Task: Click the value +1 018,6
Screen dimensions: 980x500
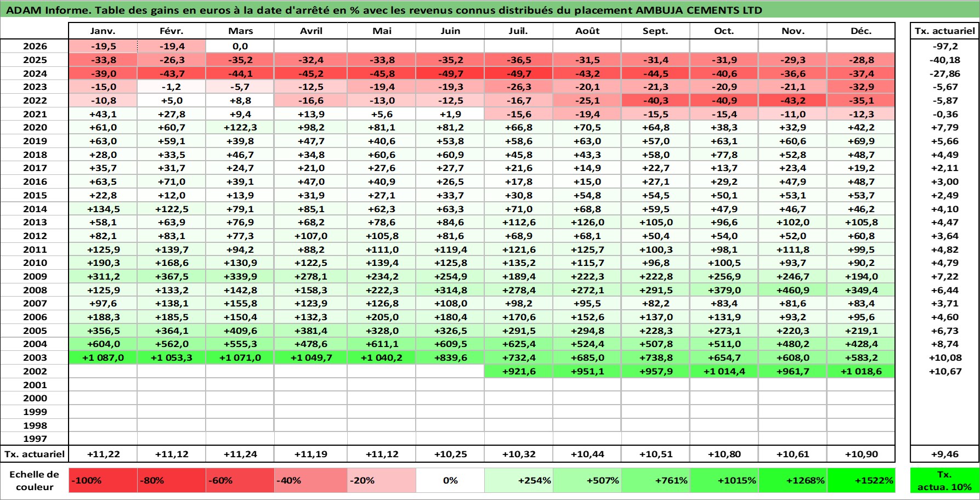Action: click(861, 371)
